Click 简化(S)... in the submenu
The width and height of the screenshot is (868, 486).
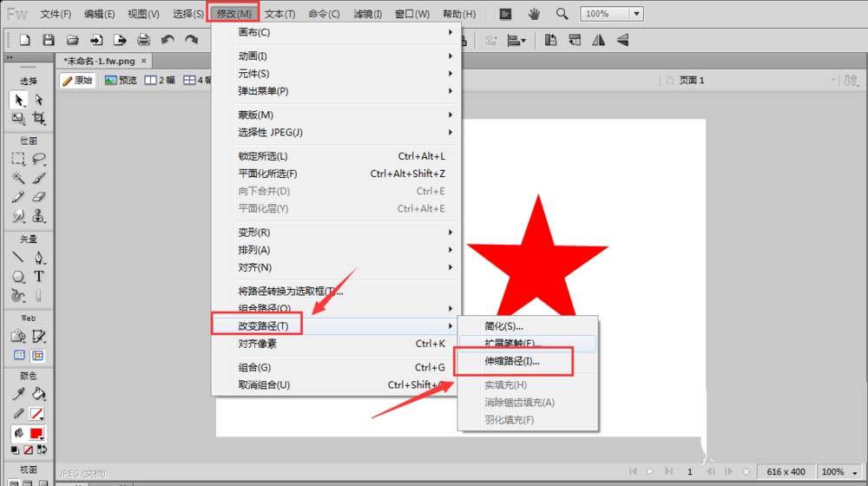click(503, 325)
